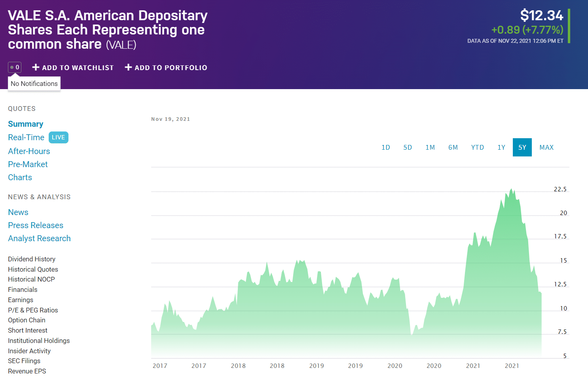The image size is (588, 379).
Task: Open the SEC Filings page
Action: [x=24, y=361]
